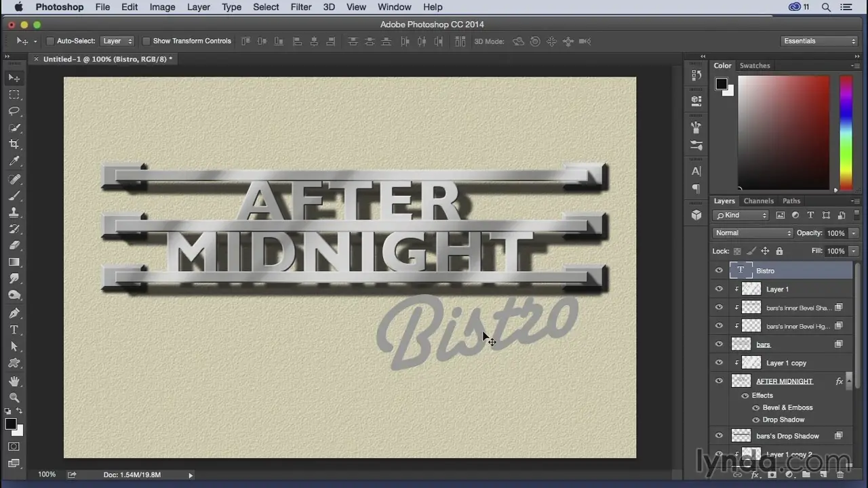Open the Opacity slider dropdown arrow
Screen dimensions: 868x488
point(854,233)
